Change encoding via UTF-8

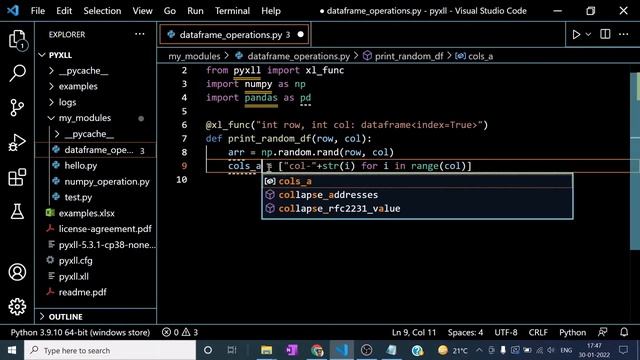click(506, 332)
